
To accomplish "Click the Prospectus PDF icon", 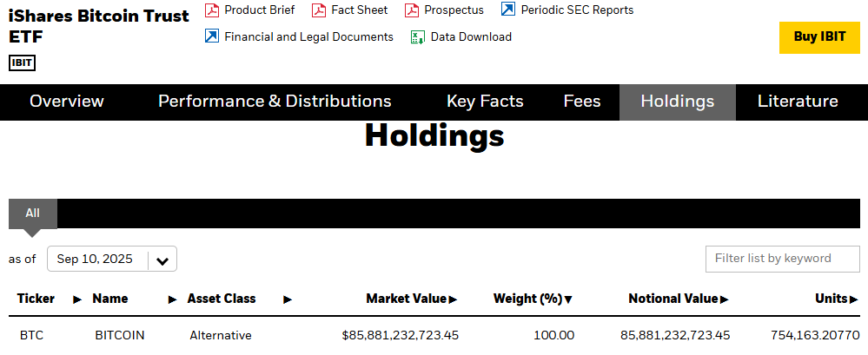I will point(412,10).
